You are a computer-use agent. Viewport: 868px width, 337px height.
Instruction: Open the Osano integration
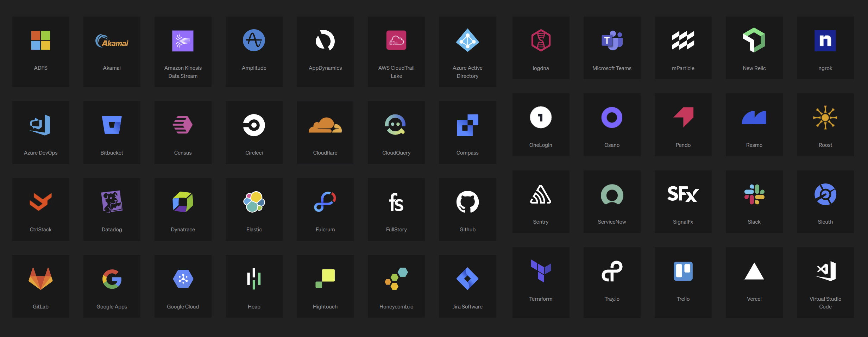pos(612,125)
